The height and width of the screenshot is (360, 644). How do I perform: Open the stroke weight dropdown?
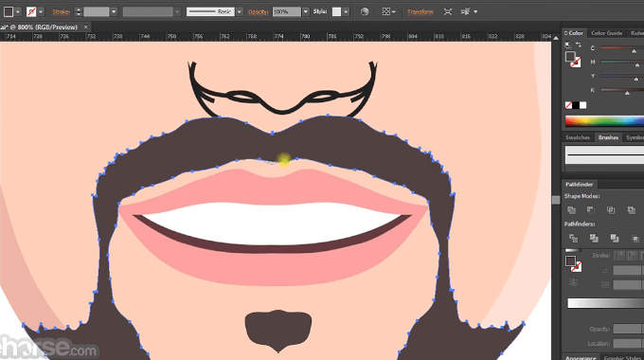114,12
